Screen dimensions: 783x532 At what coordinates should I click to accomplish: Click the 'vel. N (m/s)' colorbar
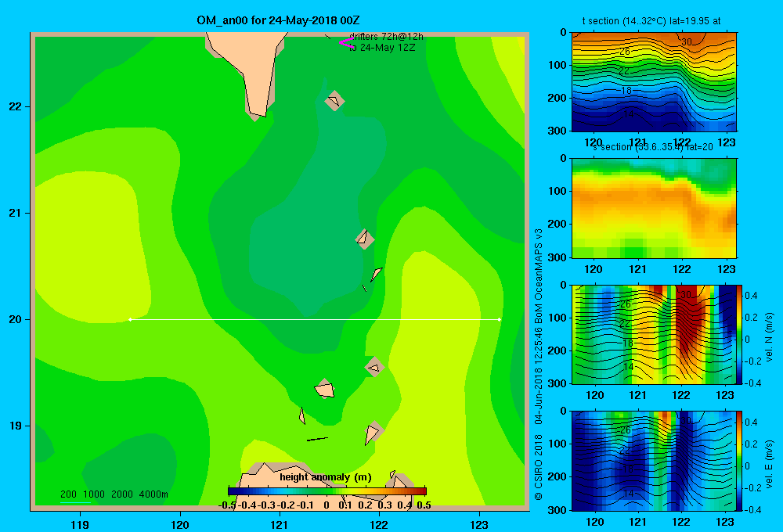coord(739,334)
